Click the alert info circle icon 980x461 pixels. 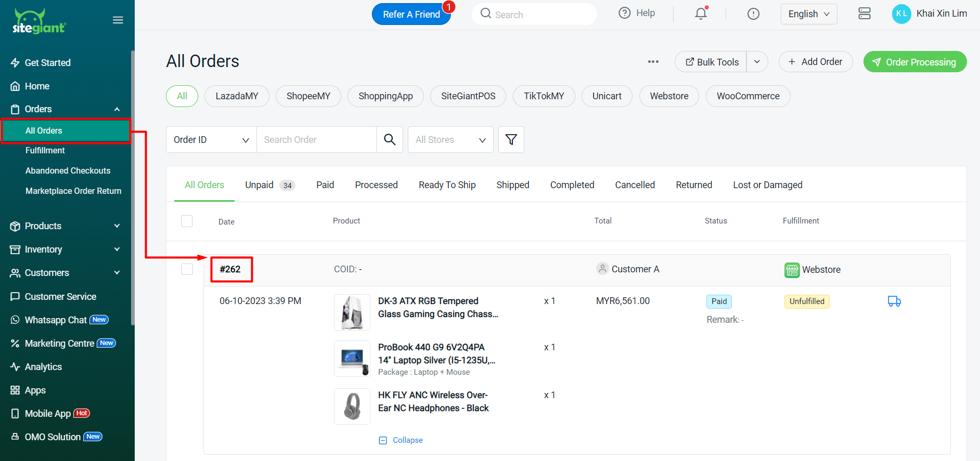[x=753, y=14]
